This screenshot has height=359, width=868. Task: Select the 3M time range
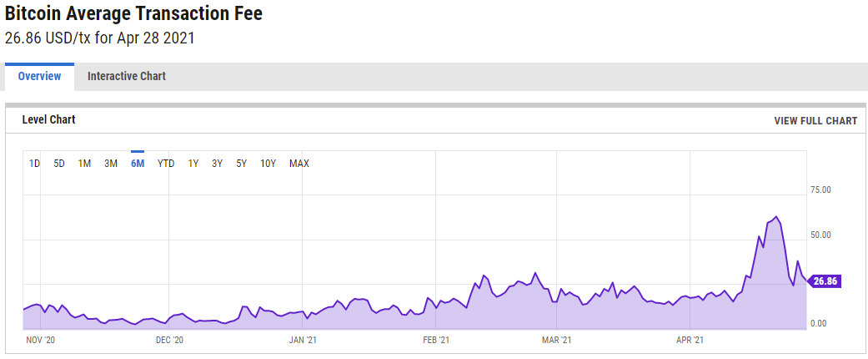coord(111,164)
